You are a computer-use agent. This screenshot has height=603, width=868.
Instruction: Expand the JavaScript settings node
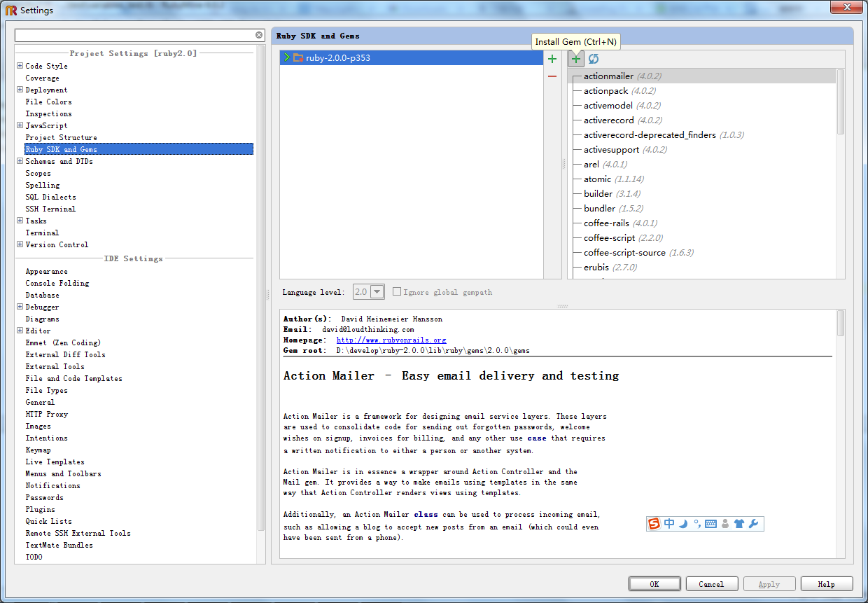pyautogui.click(x=20, y=125)
